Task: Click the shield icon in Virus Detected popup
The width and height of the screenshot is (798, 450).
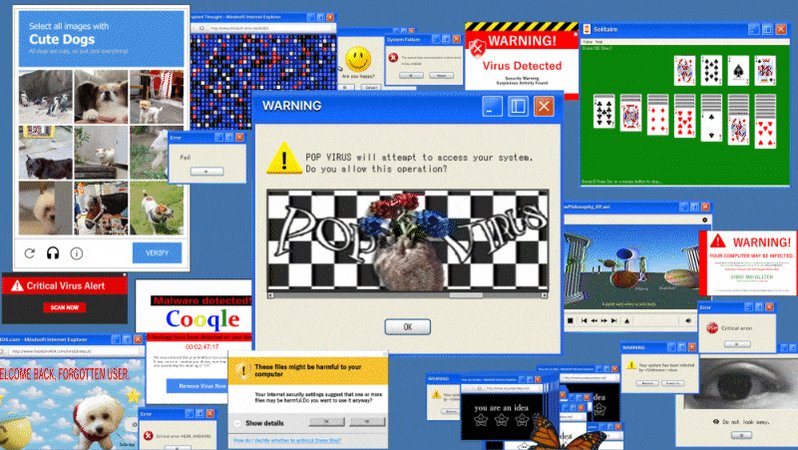Action: [x=477, y=48]
